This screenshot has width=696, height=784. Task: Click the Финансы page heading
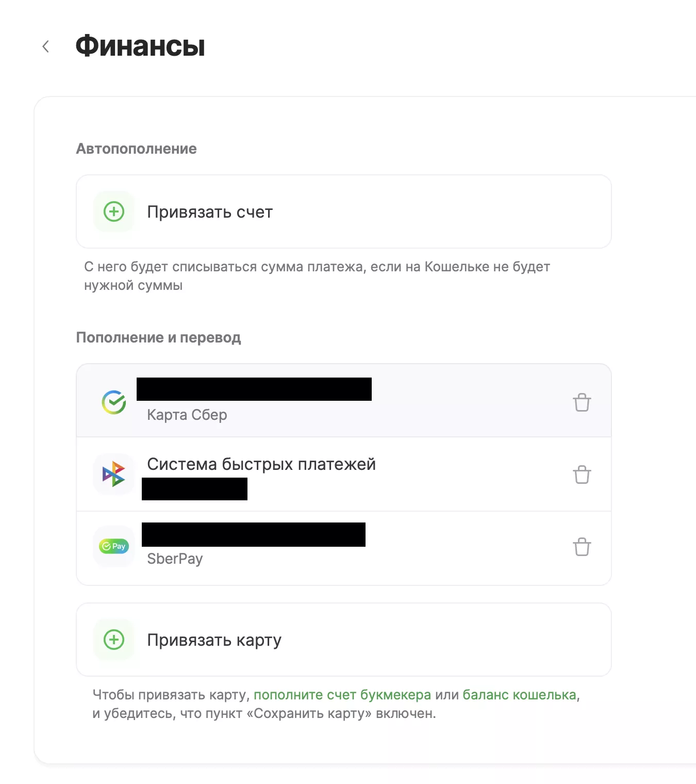click(140, 46)
